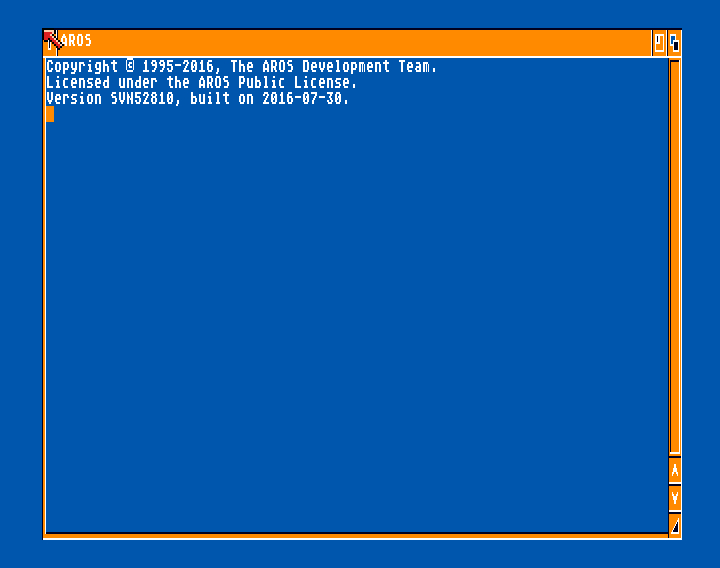Click the orange bottom border of the window
The height and width of the screenshot is (568, 720).
click(x=356, y=536)
